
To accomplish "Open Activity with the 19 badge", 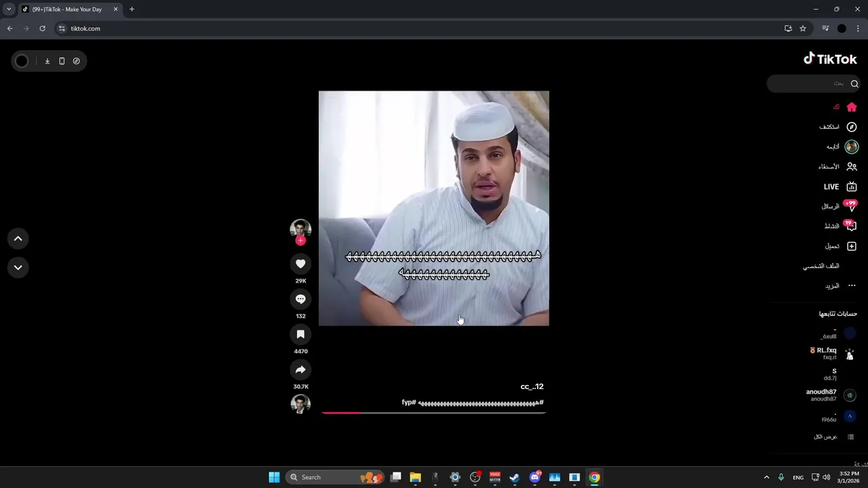I will pyautogui.click(x=851, y=226).
